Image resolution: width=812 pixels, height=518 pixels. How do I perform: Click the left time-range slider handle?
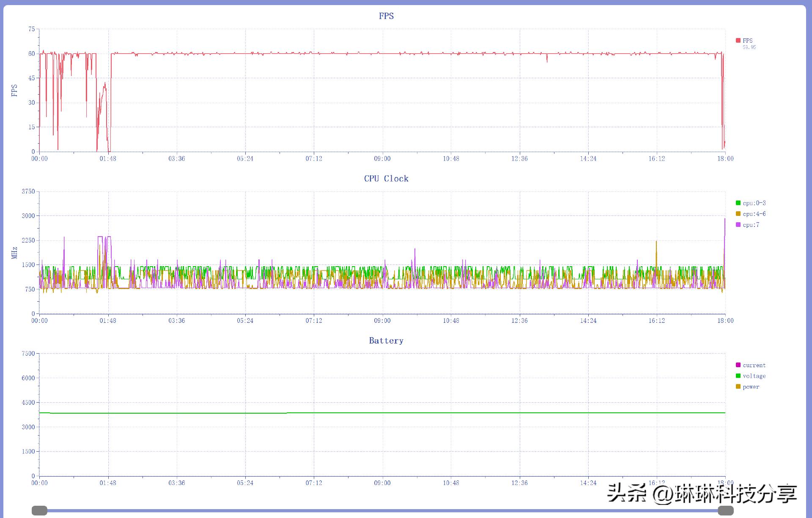click(40, 510)
